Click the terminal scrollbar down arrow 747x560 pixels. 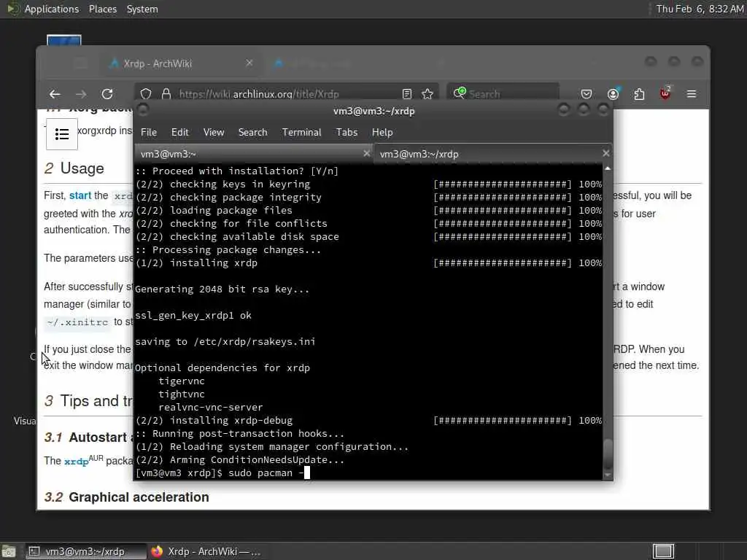(608, 475)
